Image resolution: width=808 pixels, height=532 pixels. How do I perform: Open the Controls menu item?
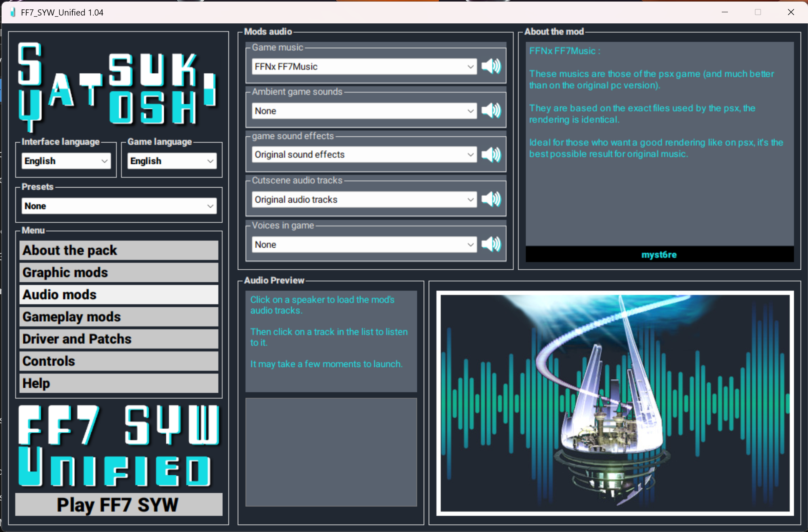pos(119,361)
